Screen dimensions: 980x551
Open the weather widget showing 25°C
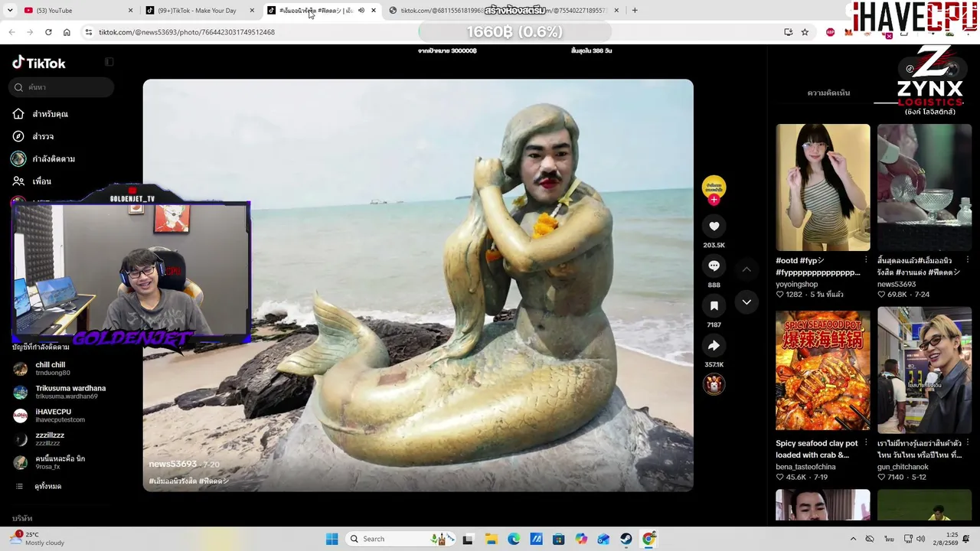(37, 539)
